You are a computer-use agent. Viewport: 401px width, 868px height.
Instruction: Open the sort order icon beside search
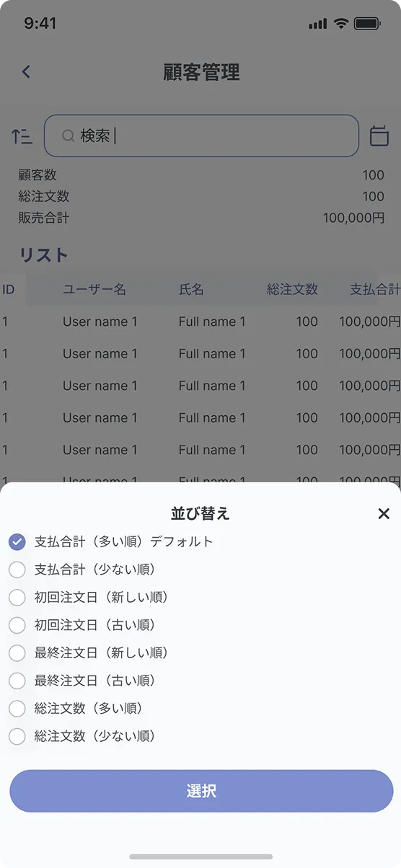point(22,136)
